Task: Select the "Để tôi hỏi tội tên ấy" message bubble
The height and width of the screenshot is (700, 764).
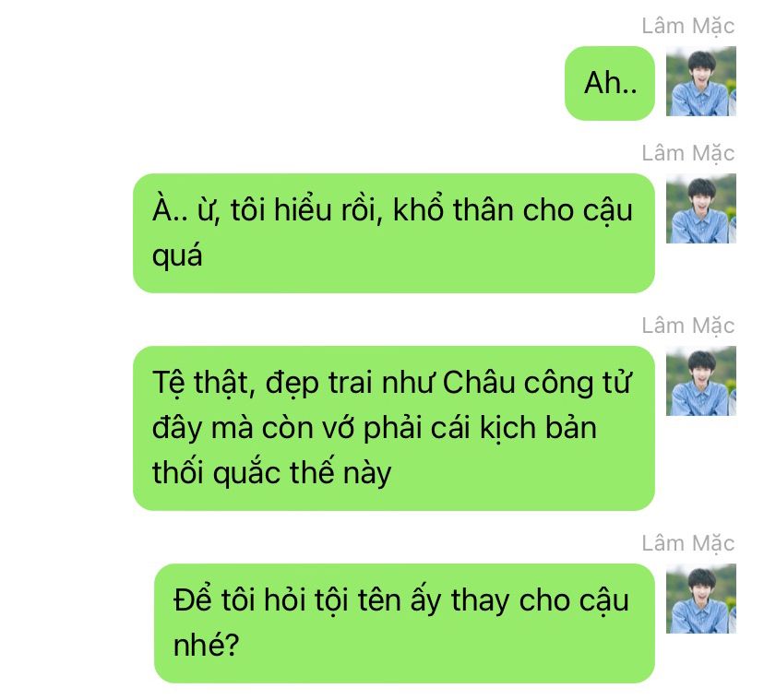Action: [x=404, y=623]
